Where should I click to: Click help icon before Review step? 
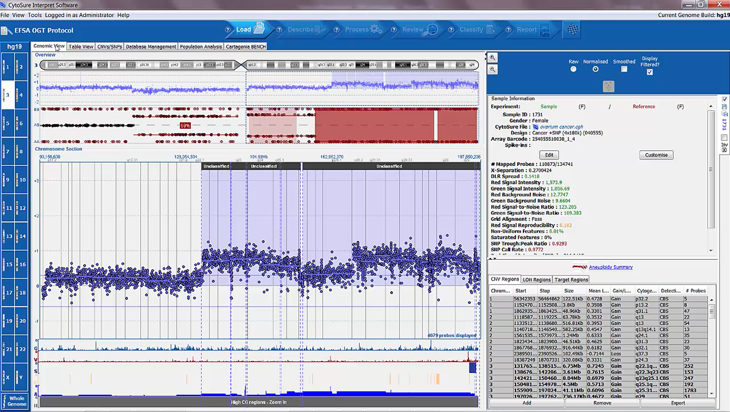coord(394,29)
